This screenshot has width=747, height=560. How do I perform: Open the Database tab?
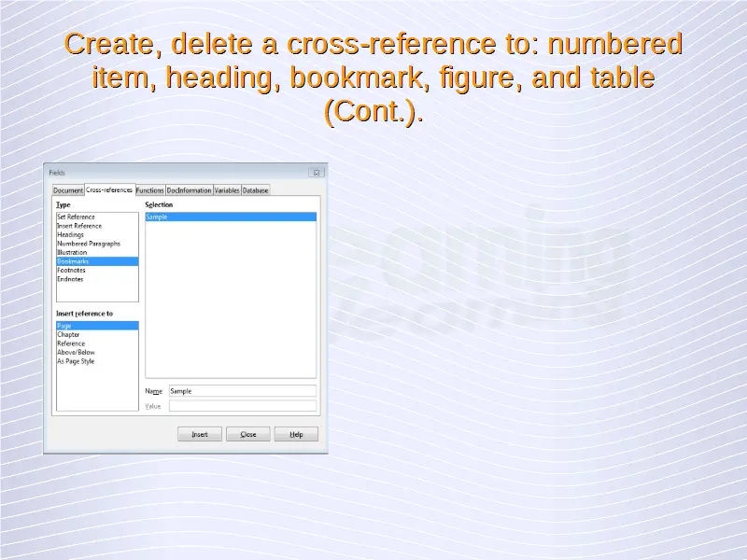click(x=256, y=190)
